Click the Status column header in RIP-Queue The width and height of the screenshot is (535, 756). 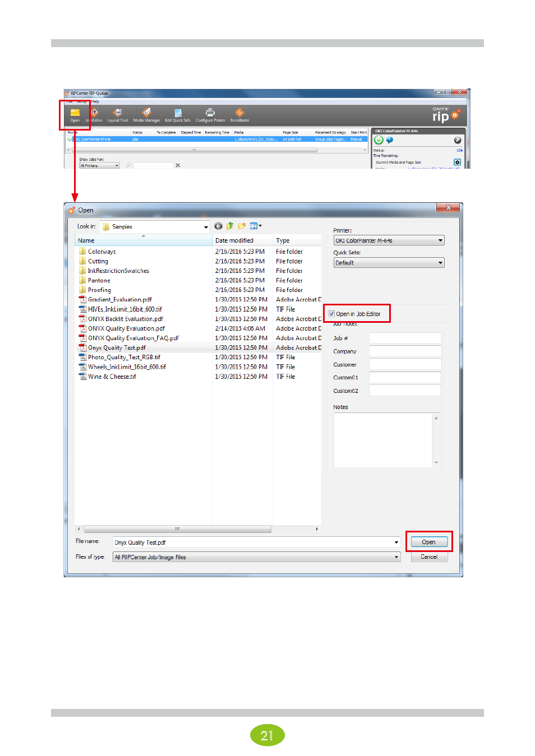click(x=137, y=132)
